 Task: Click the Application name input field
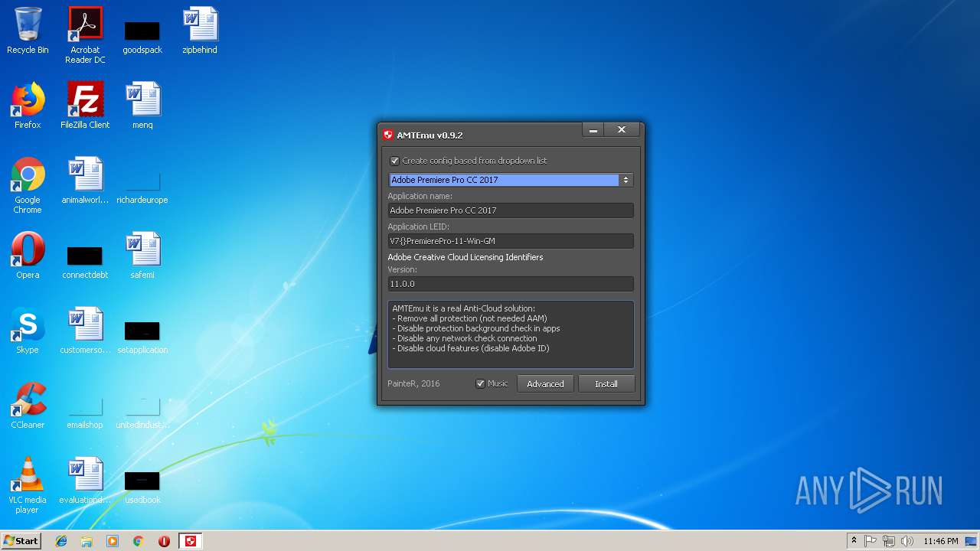[511, 210]
